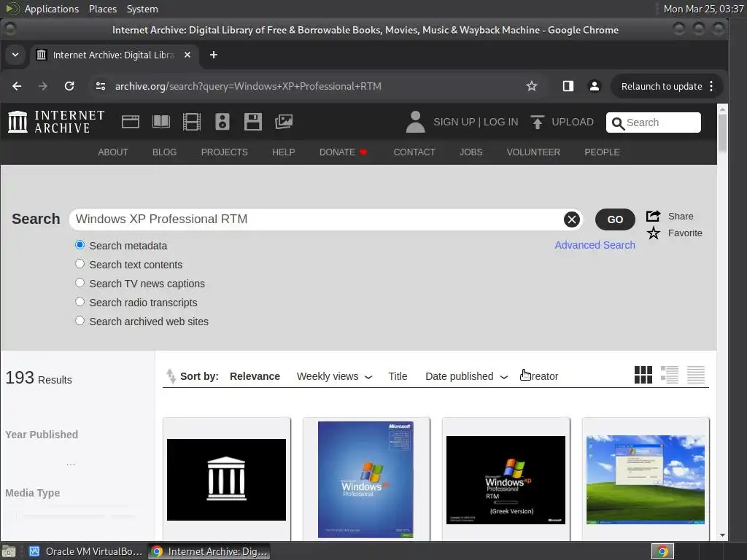The height and width of the screenshot is (560, 747).
Task: Click LOG IN link
Action: tap(500, 122)
